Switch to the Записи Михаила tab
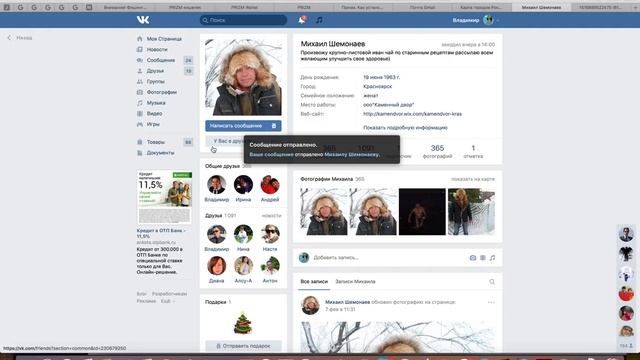 (355, 282)
